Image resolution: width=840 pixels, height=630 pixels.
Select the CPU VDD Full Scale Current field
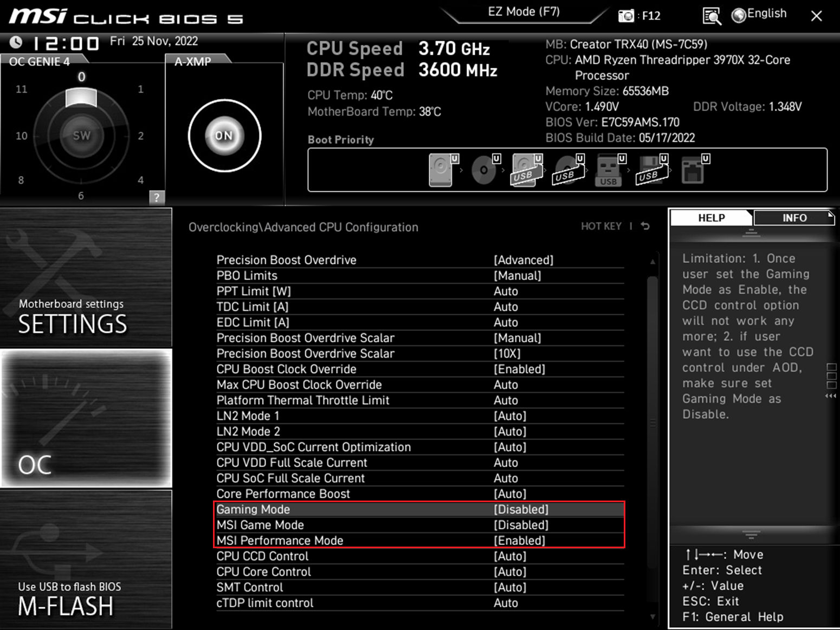click(420, 463)
